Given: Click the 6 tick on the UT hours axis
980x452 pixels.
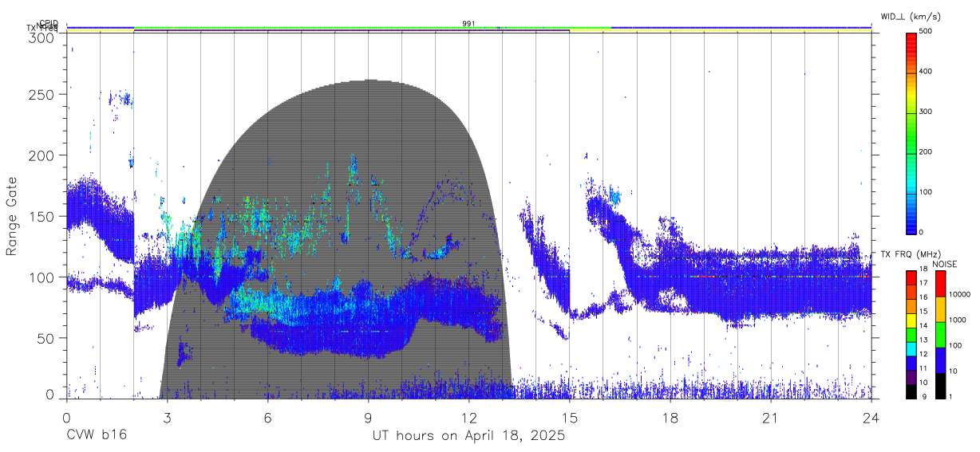Looking at the screenshot, I should pyautogui.click(x=267, y=418).
